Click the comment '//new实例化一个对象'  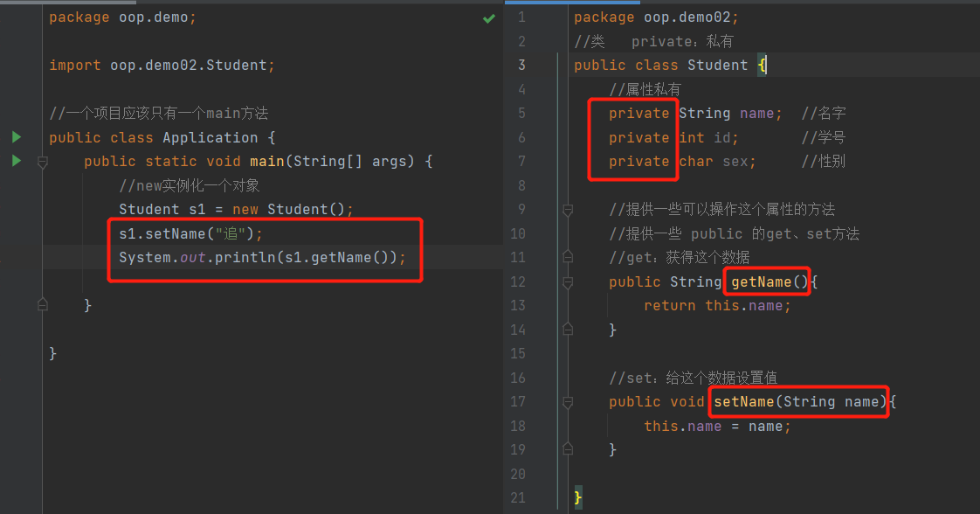190,185
